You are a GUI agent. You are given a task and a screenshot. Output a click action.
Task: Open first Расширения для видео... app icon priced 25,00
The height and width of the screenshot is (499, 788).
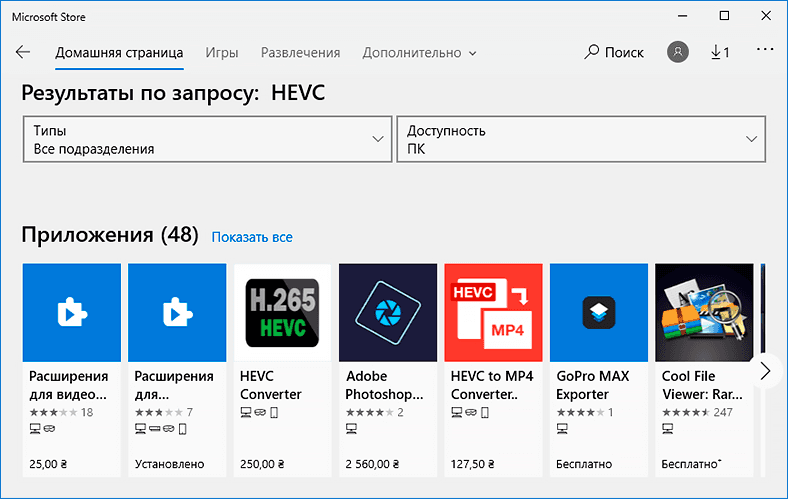72,313
